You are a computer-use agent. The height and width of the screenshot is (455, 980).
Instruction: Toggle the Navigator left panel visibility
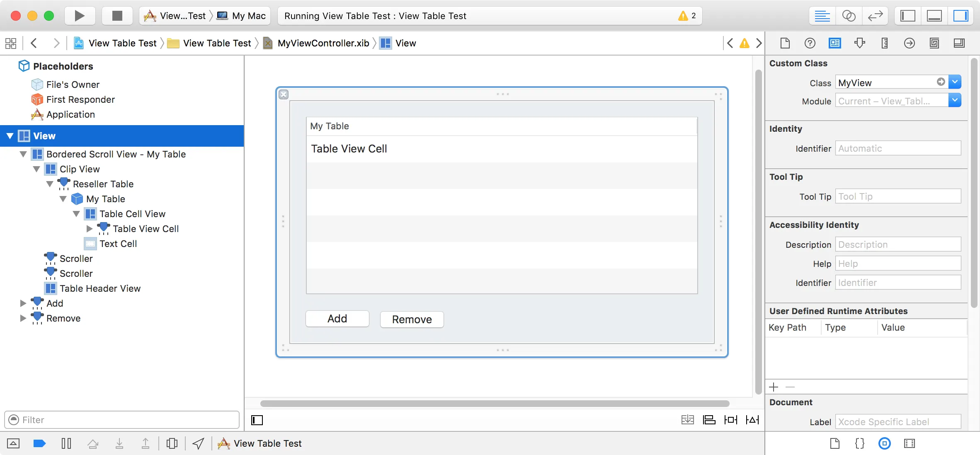click(x=908, y=16)
